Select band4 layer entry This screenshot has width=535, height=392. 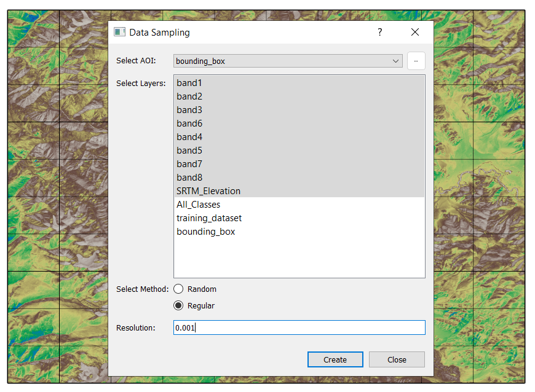coord(189,137)
